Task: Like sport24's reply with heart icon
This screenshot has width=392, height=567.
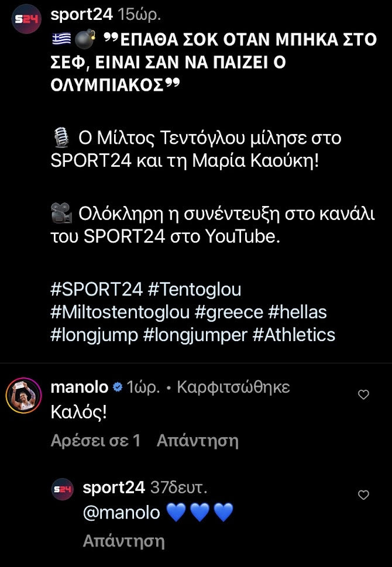Action: [363, 495]
